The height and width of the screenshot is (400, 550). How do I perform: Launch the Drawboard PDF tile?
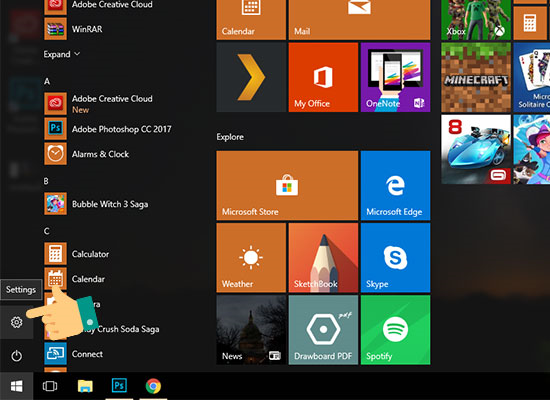(x=323, y=330)
